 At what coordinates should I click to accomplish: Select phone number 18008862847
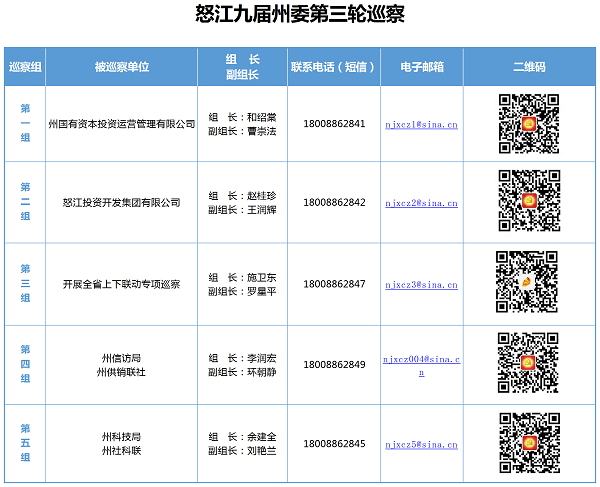click(334, 284)
